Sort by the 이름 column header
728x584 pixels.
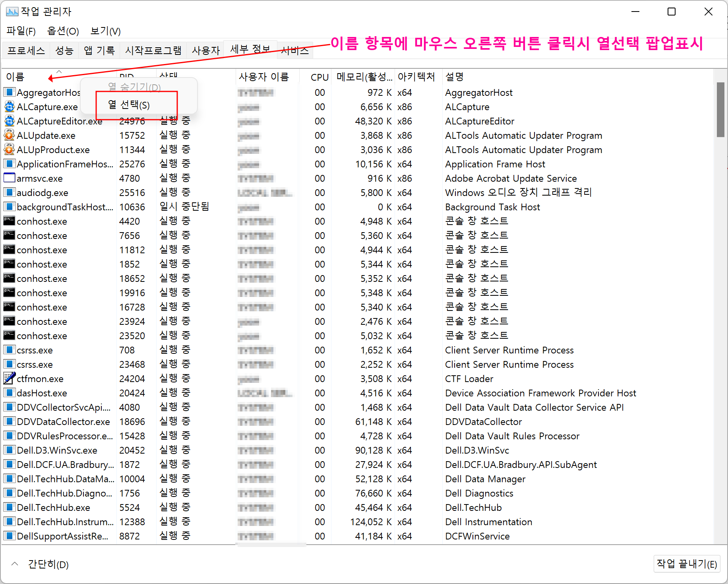point(60,77)
